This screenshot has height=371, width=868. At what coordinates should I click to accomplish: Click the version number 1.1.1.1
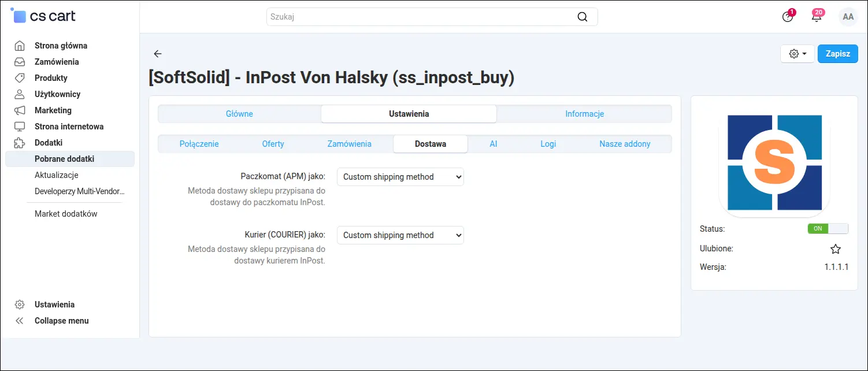pos(836,268)
